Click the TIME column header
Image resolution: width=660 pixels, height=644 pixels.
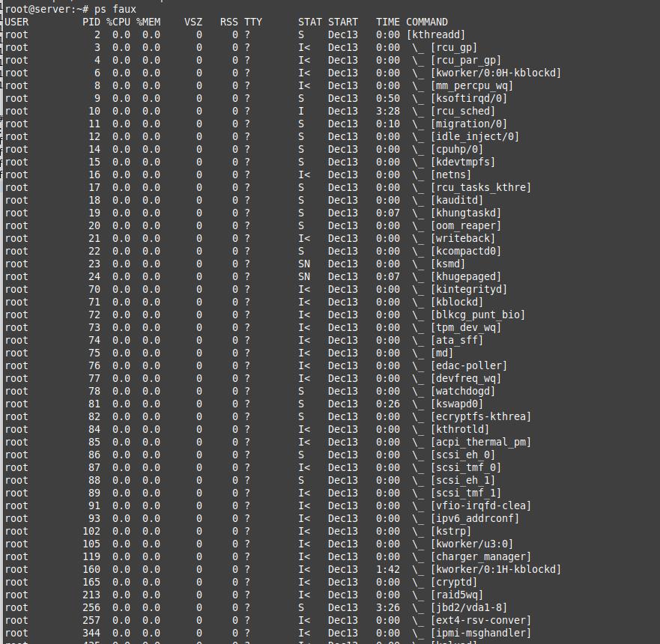tap(387, 22)
